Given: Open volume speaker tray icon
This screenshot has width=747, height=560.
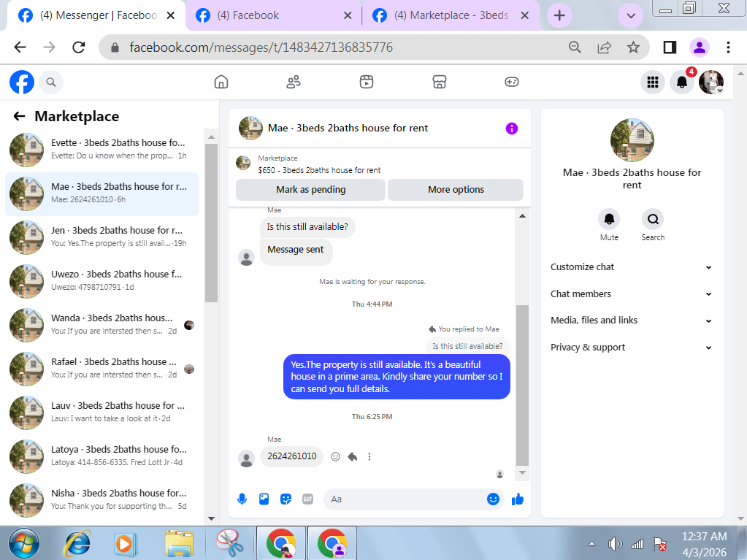Looking at the screenshot, I should [x=615, y=543].
